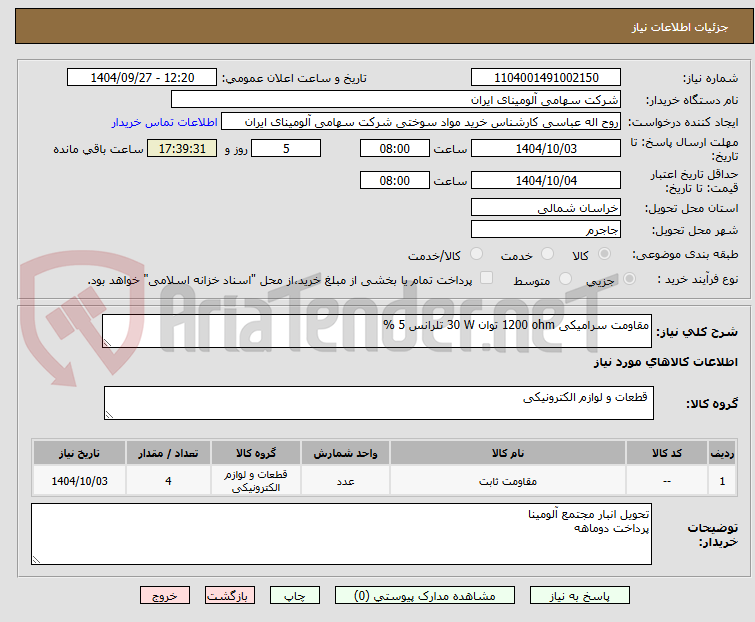Viewport: 755px width, 622px height.
Task: Select the کالا radio button
Action: coord(604,254)
